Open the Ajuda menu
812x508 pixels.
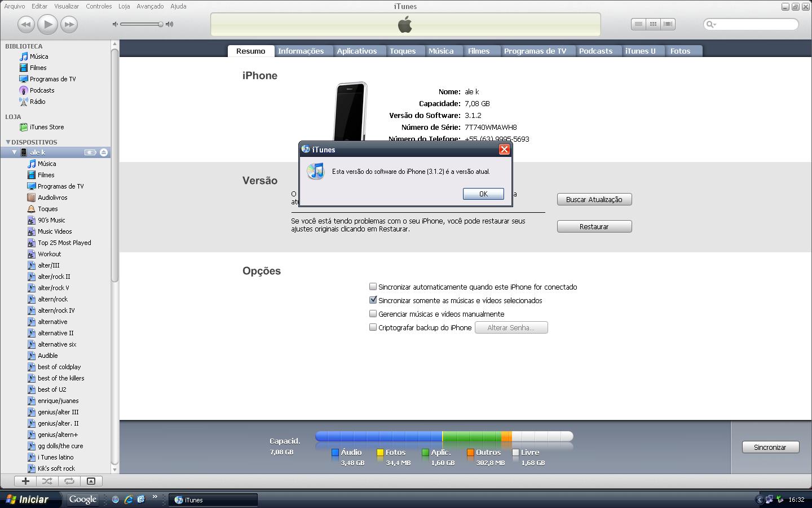click(178, 6)
